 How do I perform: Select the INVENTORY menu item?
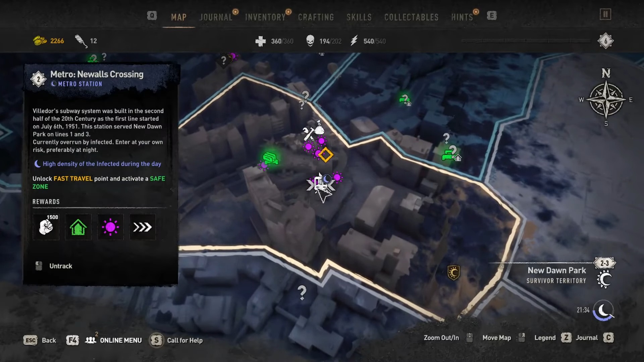click(x=265, y=16)
